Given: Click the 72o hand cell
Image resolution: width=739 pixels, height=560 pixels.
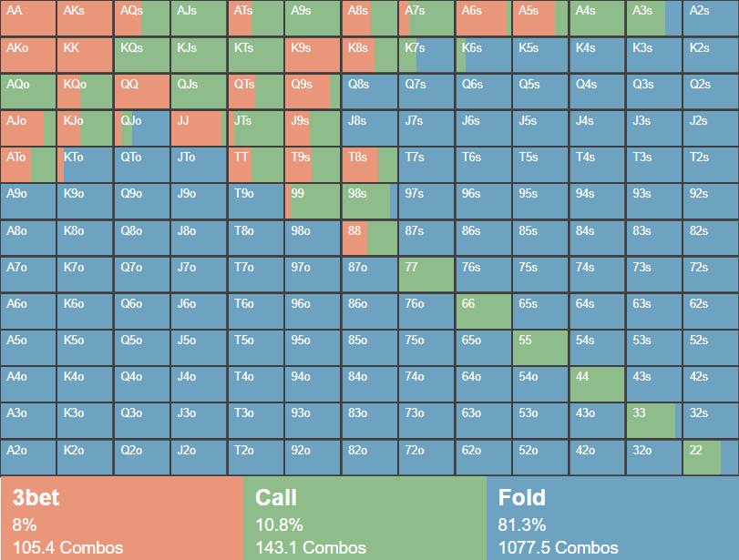Looking at the screenshot, I should coord(426,457).
